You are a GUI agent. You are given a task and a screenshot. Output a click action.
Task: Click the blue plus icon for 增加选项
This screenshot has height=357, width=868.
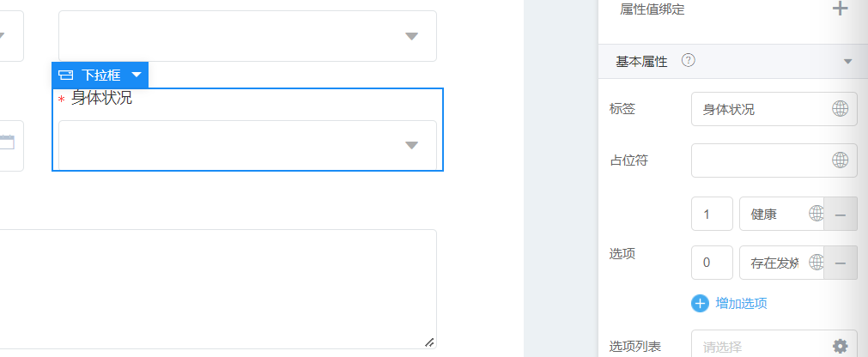click(701, 303)
